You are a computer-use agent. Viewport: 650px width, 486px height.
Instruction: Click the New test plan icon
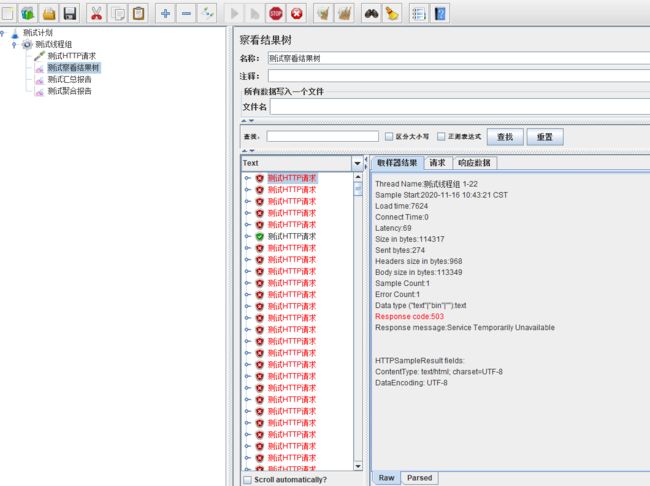tap(8, 14)
